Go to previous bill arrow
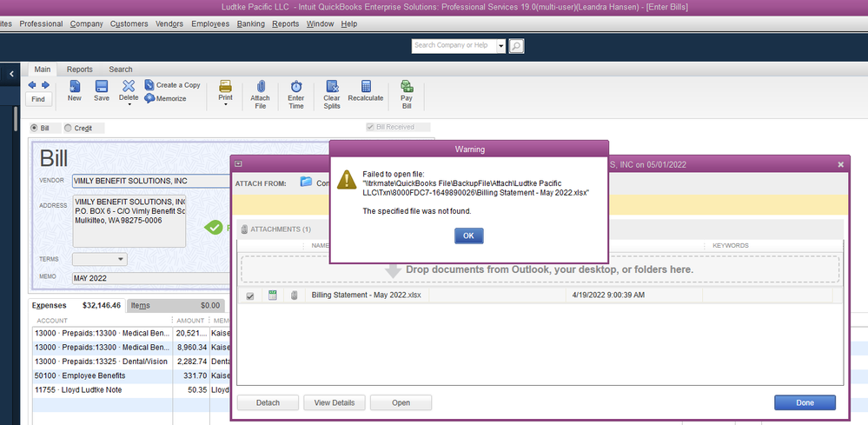This screenshot has width=868, height=425. [x=32, y=85]
